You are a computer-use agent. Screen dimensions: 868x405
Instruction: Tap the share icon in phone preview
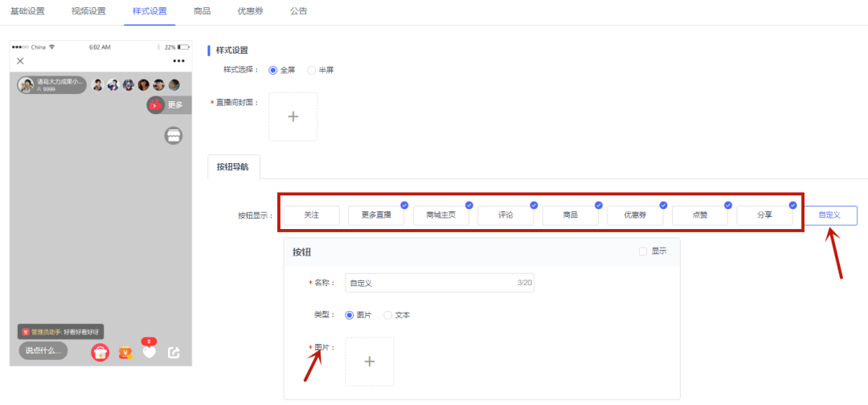[x=174, y=353]
